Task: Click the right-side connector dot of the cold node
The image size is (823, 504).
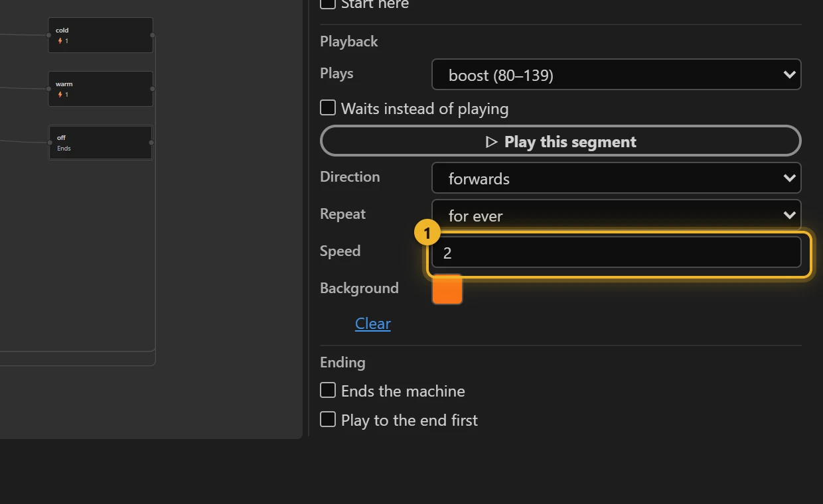Action: 153,35
